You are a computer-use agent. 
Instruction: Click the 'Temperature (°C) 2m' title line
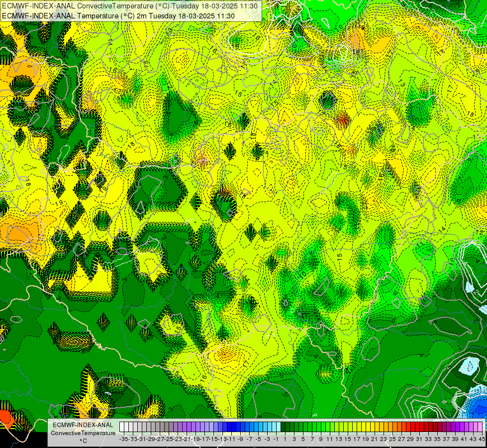118,16
